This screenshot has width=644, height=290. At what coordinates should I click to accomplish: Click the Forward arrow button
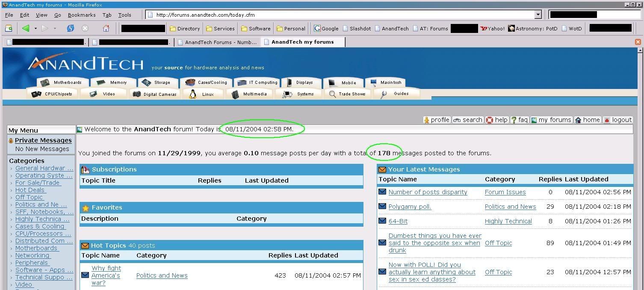[45, 28]
